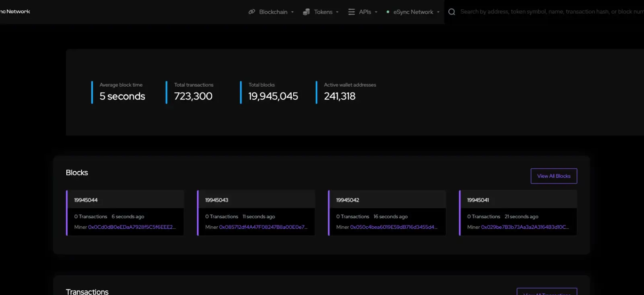Open the Tokens menu
Screen dimensions: 644x295
click(x=323, y=12)
